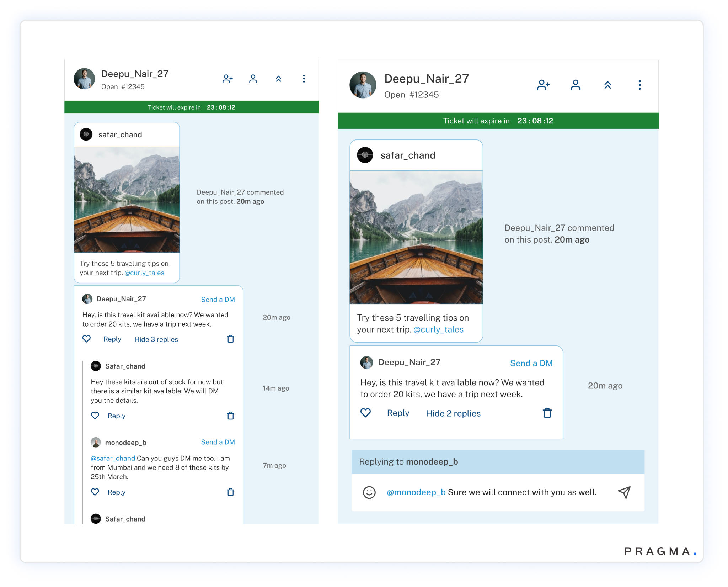This screenshot has width=728, height=587.
Task: Click Safar_chand avatar in first reply
Action: click(96, 366)
